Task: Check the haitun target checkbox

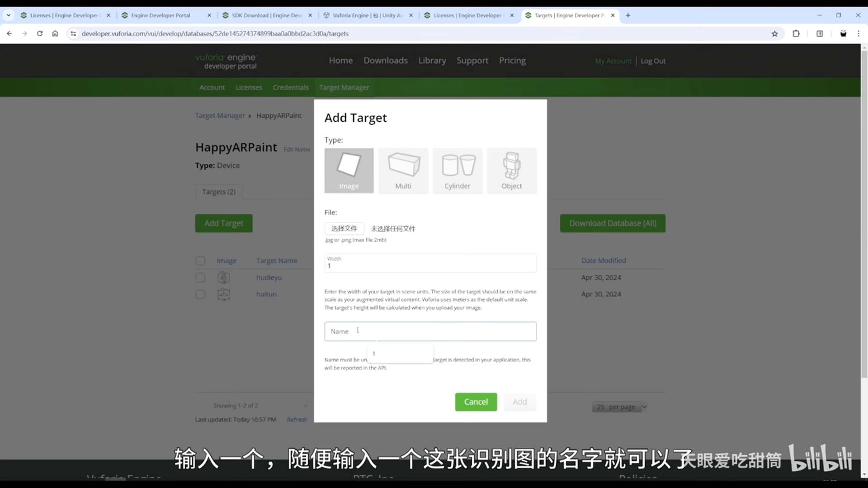Action: tap(200, 295)
